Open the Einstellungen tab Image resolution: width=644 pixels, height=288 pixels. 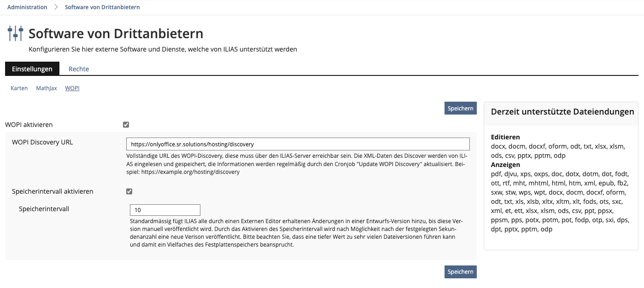(32, 69)
